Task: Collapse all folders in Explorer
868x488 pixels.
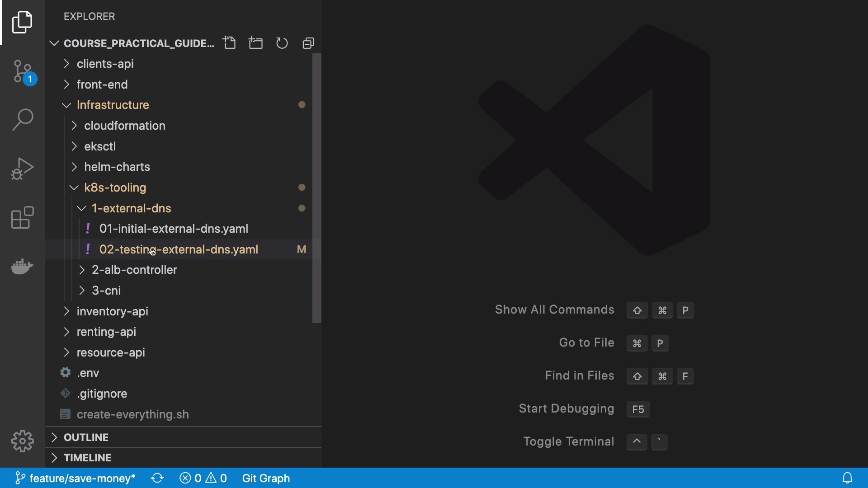Action: point(308,43)
